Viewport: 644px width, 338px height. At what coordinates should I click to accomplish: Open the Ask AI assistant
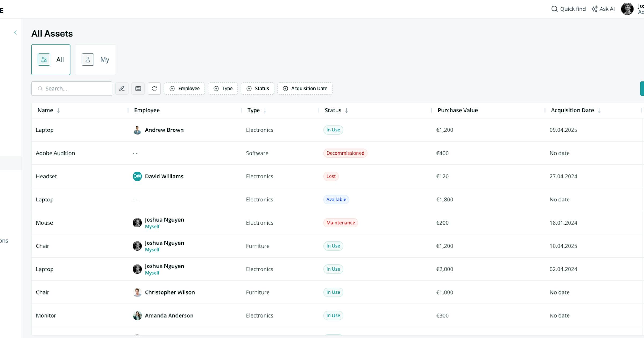[x=603, y=9]
